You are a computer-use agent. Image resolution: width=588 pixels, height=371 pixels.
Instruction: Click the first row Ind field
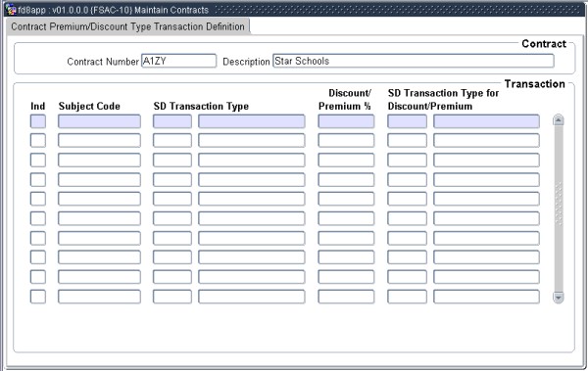[38, 121]
